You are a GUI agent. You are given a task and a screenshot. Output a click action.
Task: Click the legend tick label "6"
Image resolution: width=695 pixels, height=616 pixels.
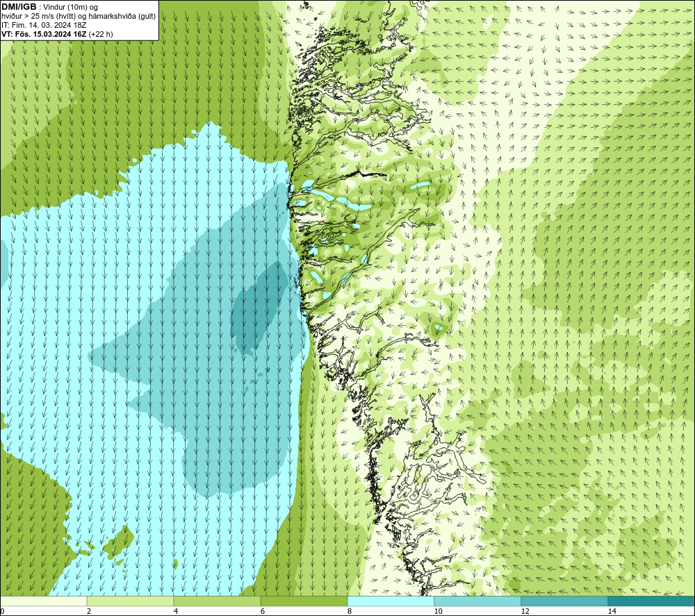[x=263, y=612]
